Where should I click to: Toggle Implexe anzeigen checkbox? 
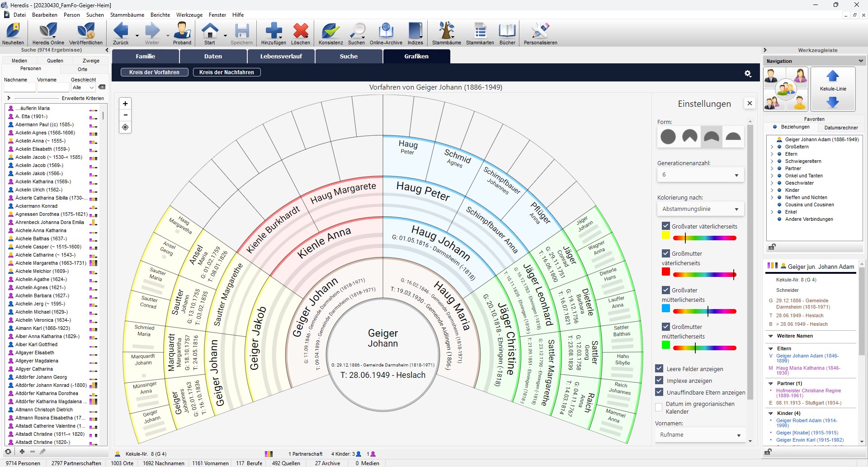pyautogui.click(x=659, y=381)
